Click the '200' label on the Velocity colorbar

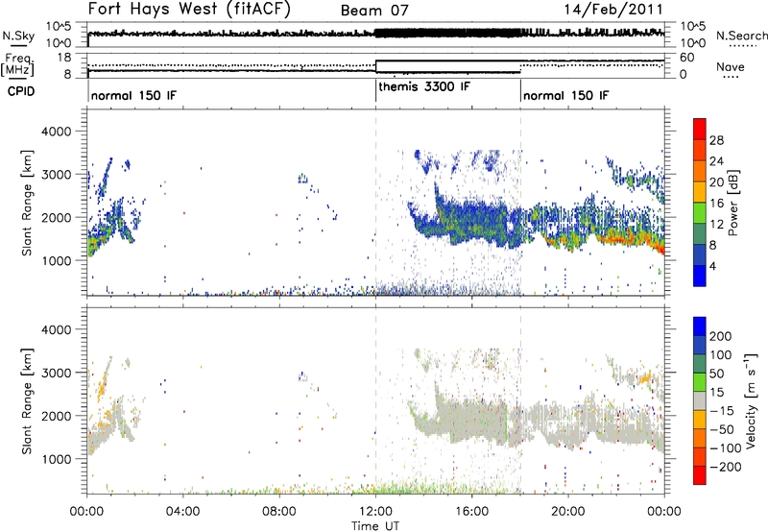coord(721,336)
